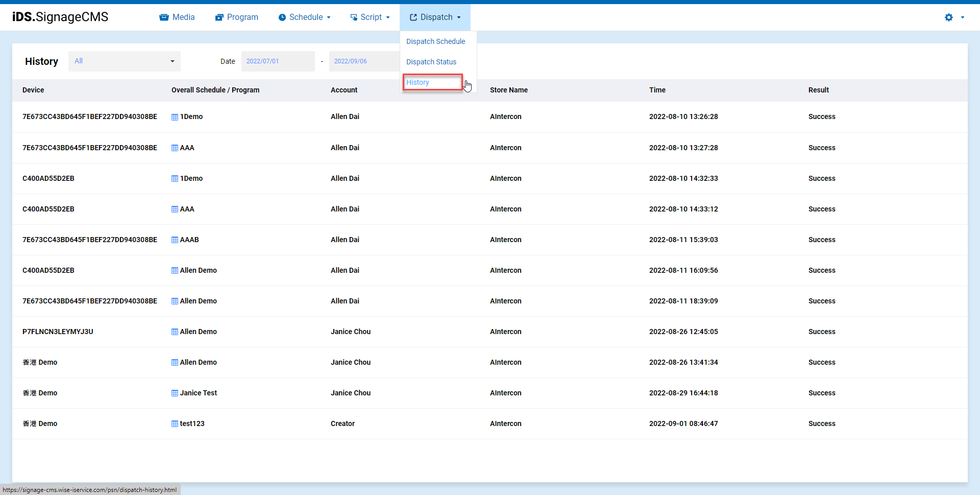Expand the History filter 'All' dropdown
980x495 pixels.
point(125,61)
